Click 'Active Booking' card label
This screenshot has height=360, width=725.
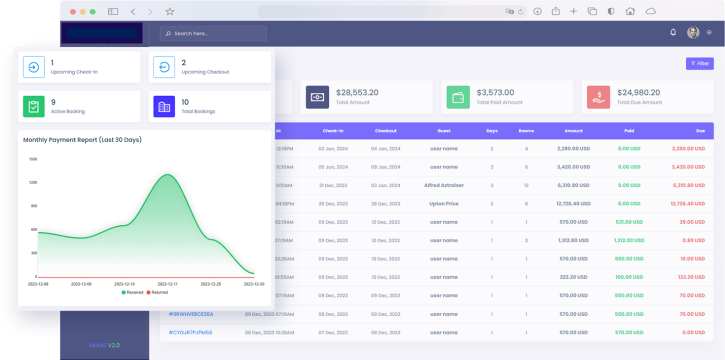(x=68, y=111)
